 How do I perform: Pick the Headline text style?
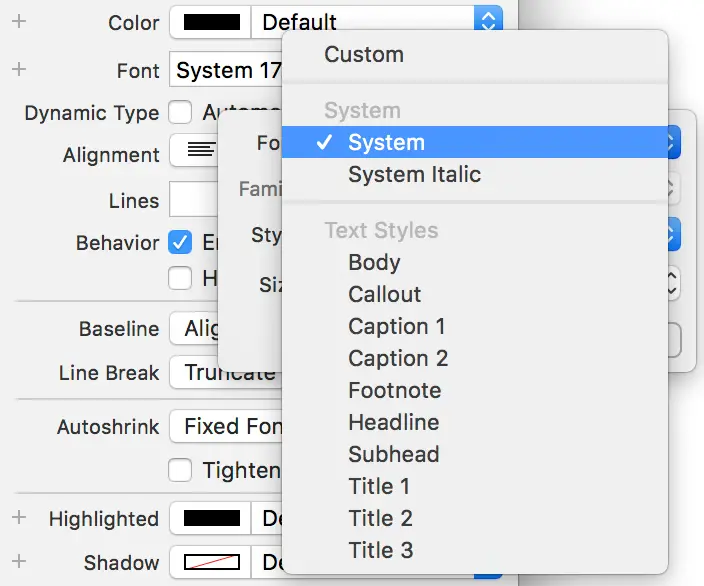pos(393,422)
